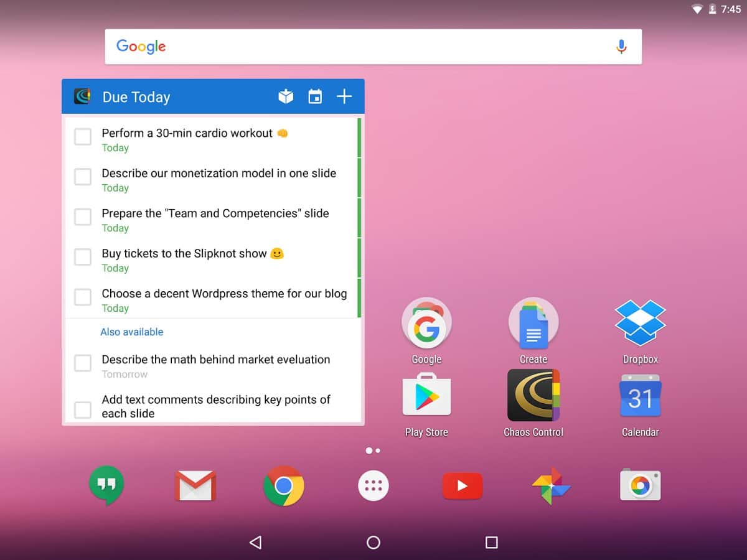Open the calendar icon in widget header

click(315, 96)
